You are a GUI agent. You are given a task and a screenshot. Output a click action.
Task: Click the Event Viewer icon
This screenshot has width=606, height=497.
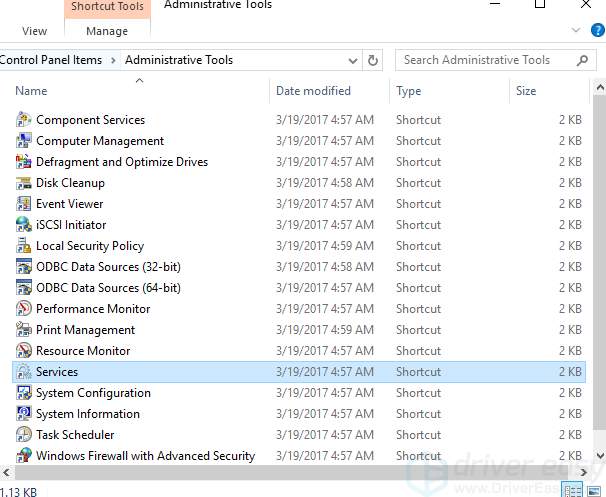point(24,204)
